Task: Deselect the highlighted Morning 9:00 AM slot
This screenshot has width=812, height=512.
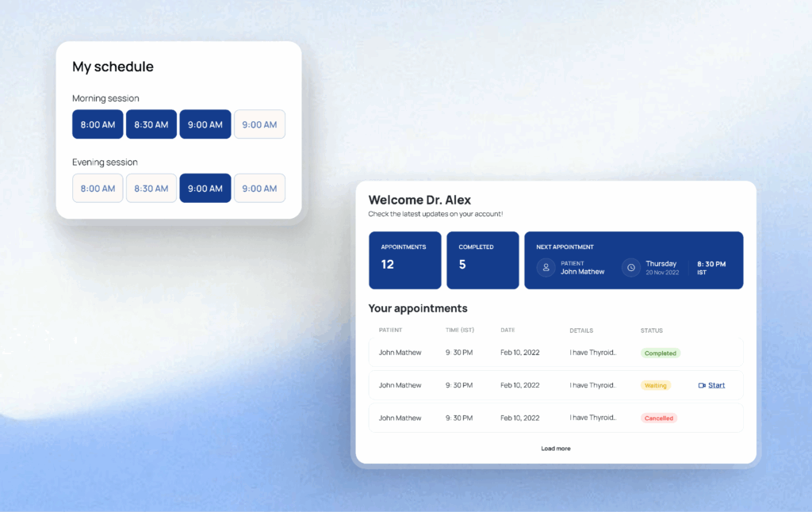Action: [205, 124]
